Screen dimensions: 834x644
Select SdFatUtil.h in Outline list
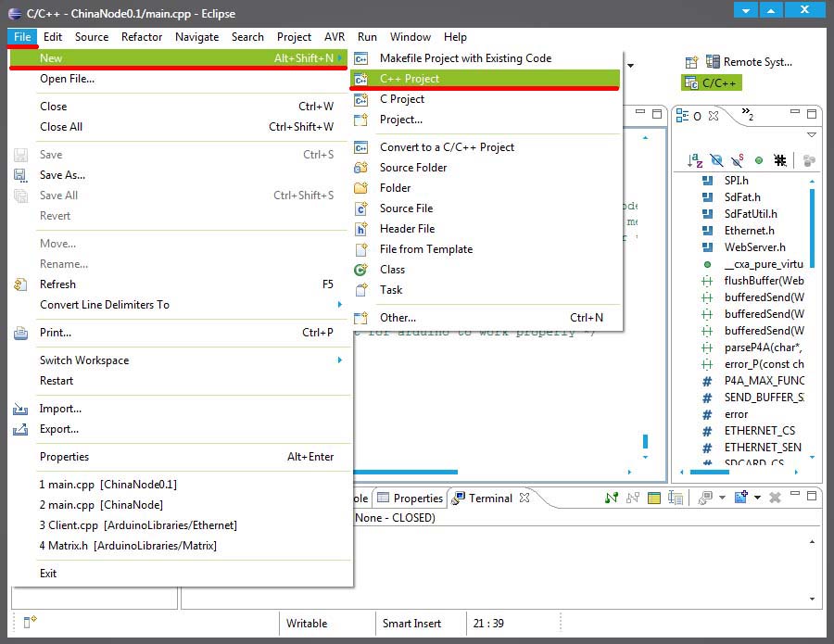coord(750,214)
